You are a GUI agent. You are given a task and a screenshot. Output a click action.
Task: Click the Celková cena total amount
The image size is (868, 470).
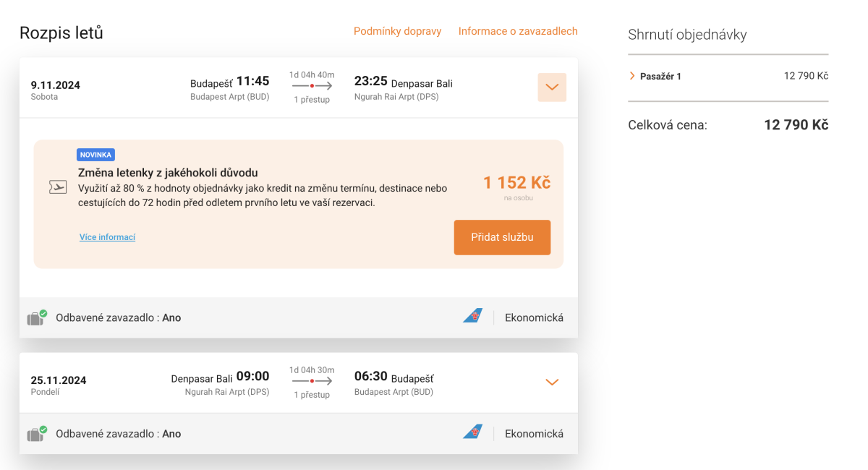point(796,125)
